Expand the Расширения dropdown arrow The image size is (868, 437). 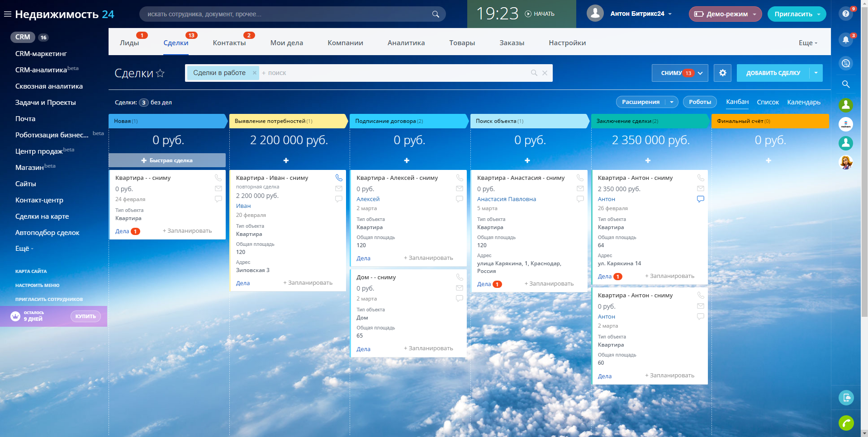pos(672,102)
